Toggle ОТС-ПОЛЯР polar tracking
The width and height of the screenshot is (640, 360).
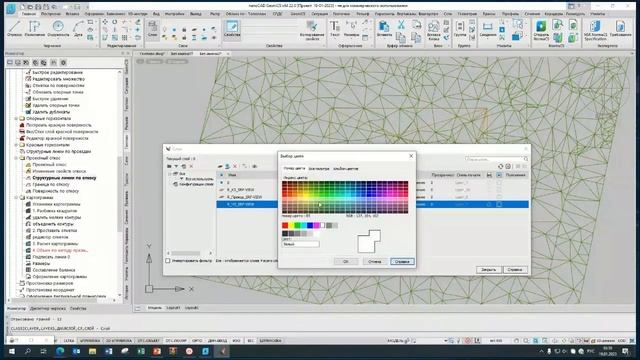[x=176, y=340]
